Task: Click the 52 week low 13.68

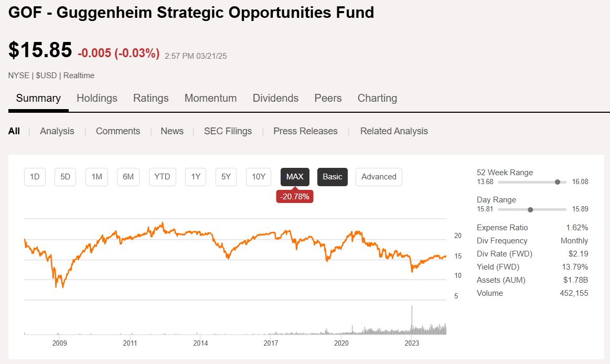Action: coord(485,181)
